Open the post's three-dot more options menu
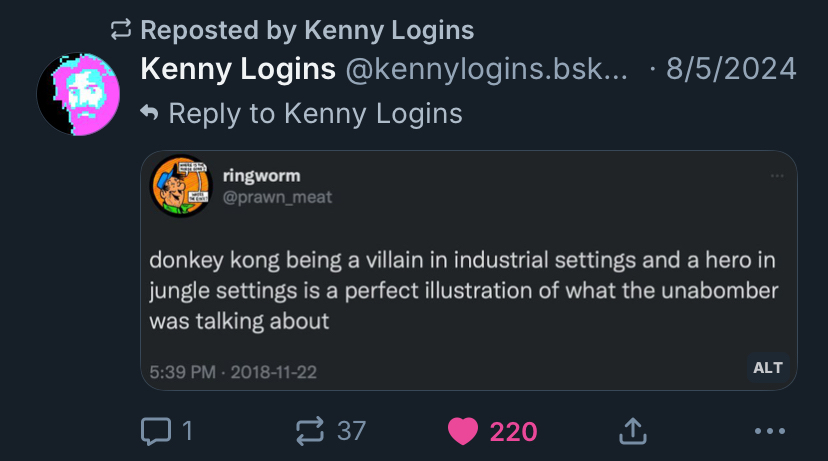This screenshot has width=828, height=461. (770, 431)
